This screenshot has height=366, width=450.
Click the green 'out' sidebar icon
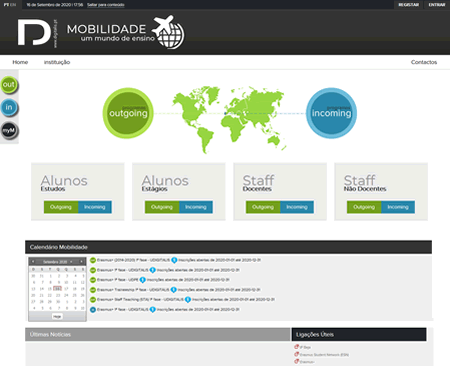click(x=9, y=85)
